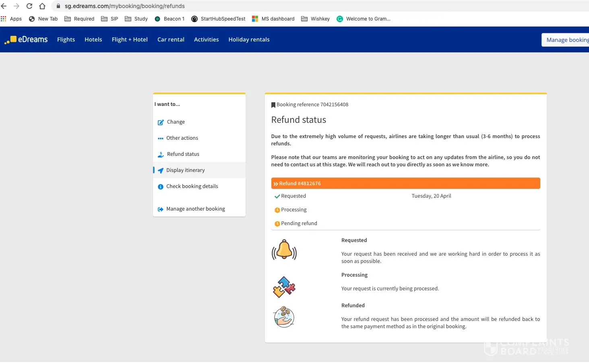589x364 pixels.
Task: Open the Required bookmarks folder
Action: click(x=79, y=19)
